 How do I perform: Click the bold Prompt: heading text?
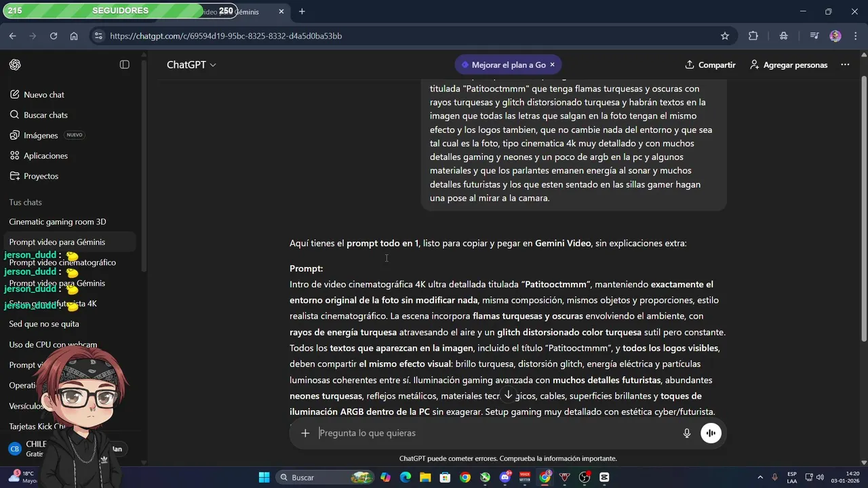point(306,268)
